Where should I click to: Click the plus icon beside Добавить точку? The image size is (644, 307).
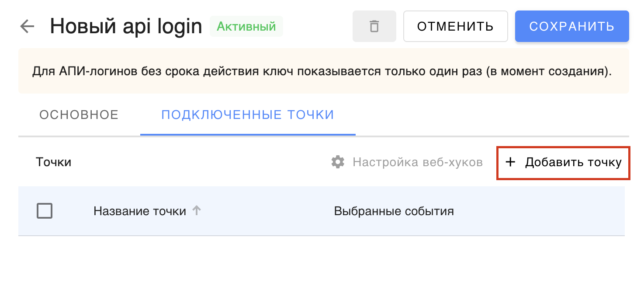[x=510, y=162]
